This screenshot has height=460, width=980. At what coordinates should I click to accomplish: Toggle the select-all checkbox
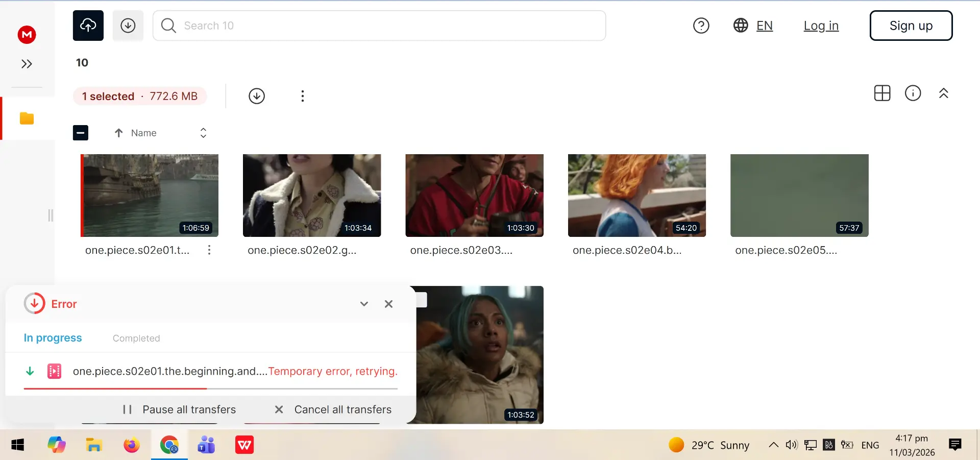(81, 133)
